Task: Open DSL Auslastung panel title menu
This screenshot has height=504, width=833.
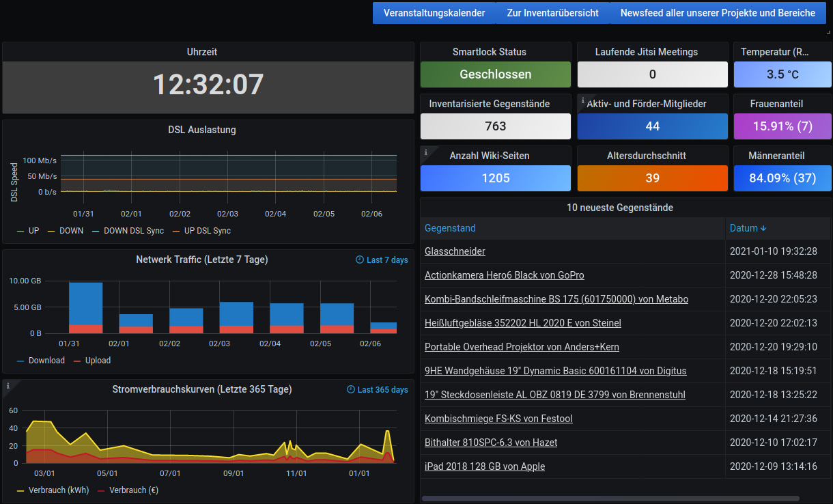Action: click(x=202, y=130)
